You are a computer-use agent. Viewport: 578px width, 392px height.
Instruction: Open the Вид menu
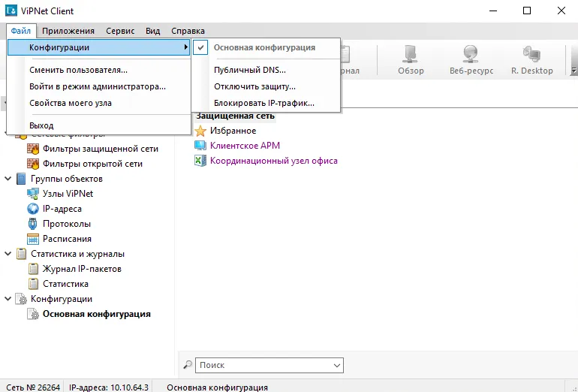(152, 31)
